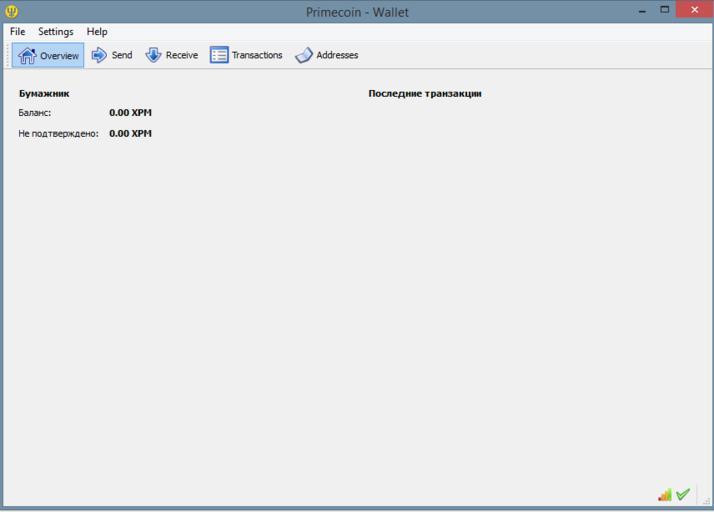
Task: Click the Последние транзакции heading
Action: [425, 93]
